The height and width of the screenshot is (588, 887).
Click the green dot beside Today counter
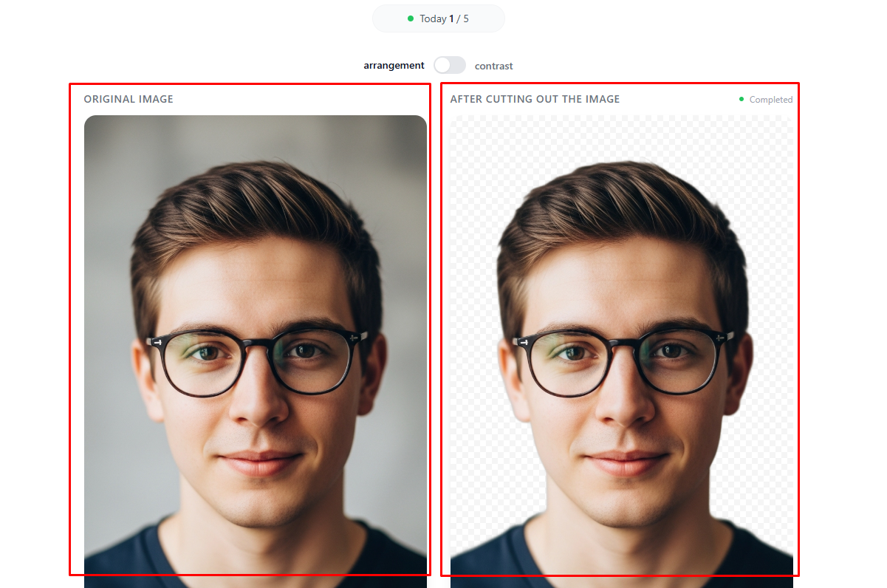pos(411,18)
